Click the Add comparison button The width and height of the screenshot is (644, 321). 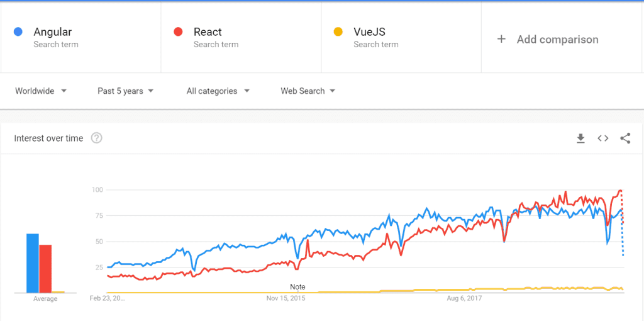click(x=557, y=39)
